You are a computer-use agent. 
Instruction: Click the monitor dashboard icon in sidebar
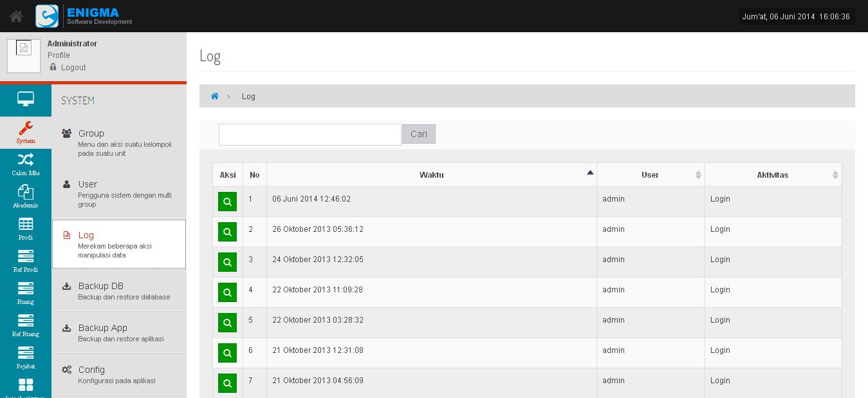(26, 100)
